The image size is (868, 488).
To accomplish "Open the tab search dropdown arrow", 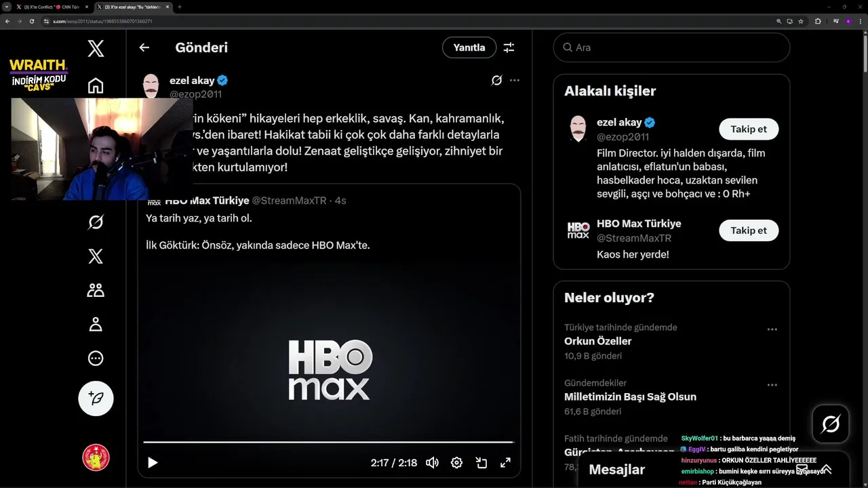I will [6, 7].
